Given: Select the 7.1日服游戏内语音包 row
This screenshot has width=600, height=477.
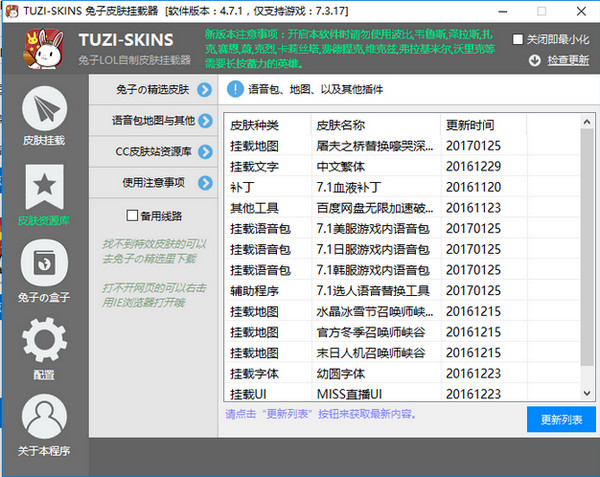Looking at the screenshot, I should [403, 249].
